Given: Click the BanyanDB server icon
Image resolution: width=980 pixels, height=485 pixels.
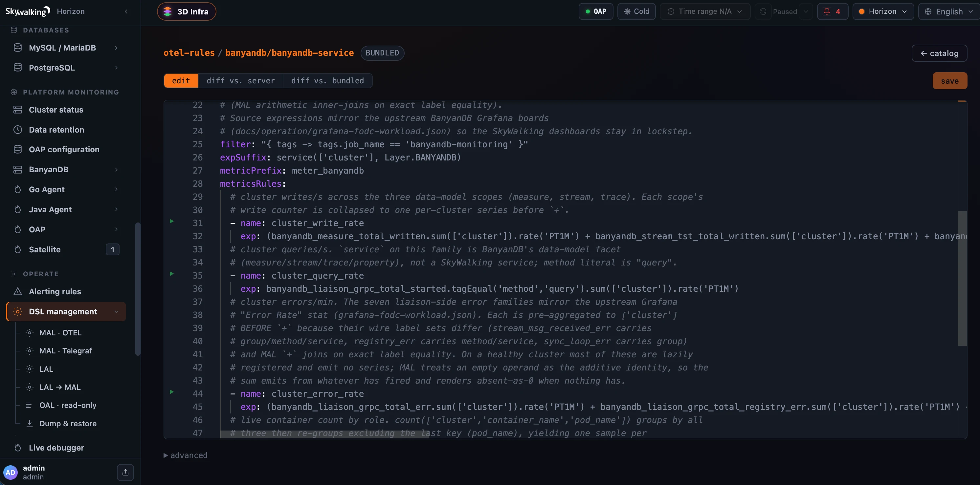Looking at the screenshot, I should point(17,170).
